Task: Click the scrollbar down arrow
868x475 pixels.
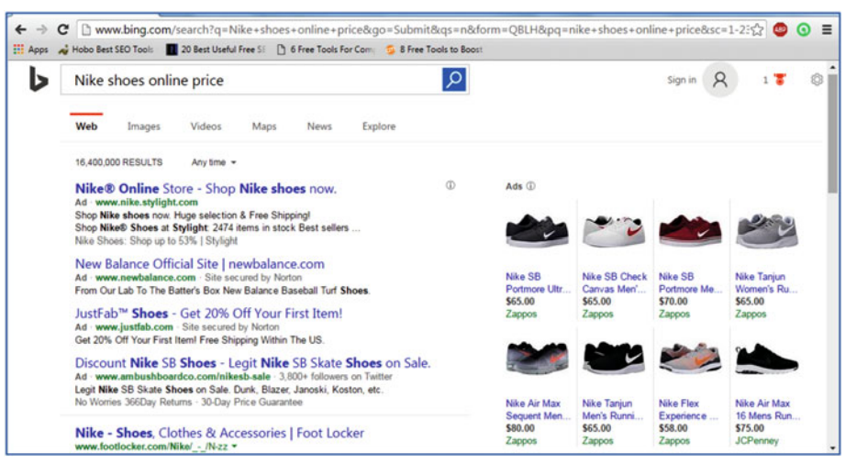Action: click(x=832, y=448)
